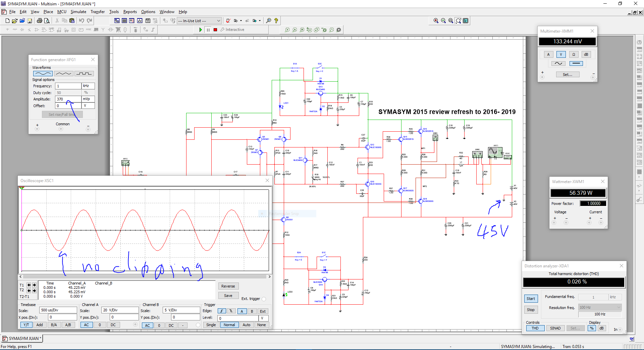Zoom in on the schematic
This screenshot has height=350, width=644.
pos(436,21)
